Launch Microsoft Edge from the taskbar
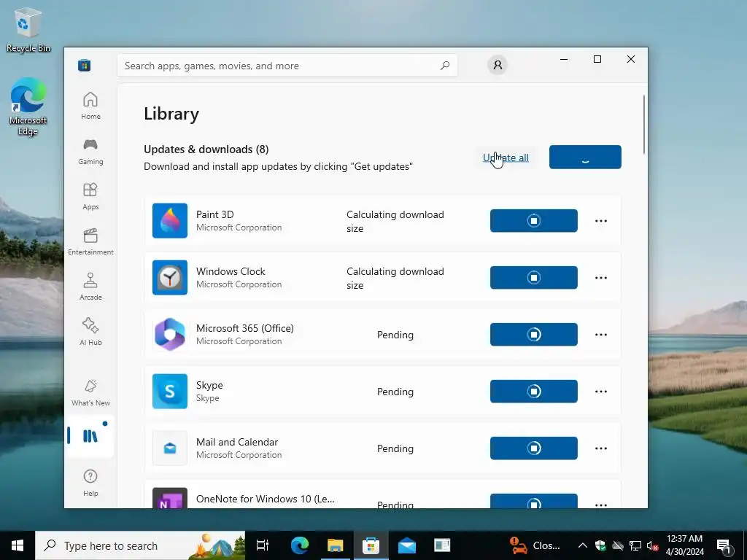 click(x=300, y=545)
